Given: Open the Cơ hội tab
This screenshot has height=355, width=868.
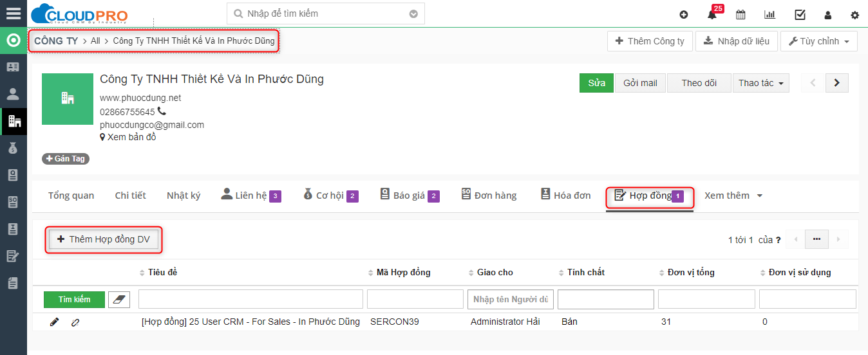Looking at the screenshot, I should pyautogui.click(x=331, y=196).
